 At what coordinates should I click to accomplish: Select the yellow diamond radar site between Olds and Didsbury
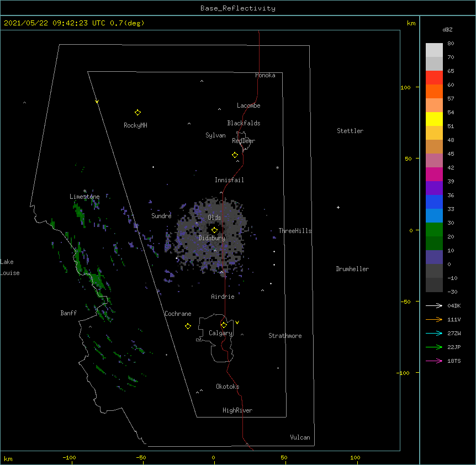pyautogui.click(x=214, y=230)
